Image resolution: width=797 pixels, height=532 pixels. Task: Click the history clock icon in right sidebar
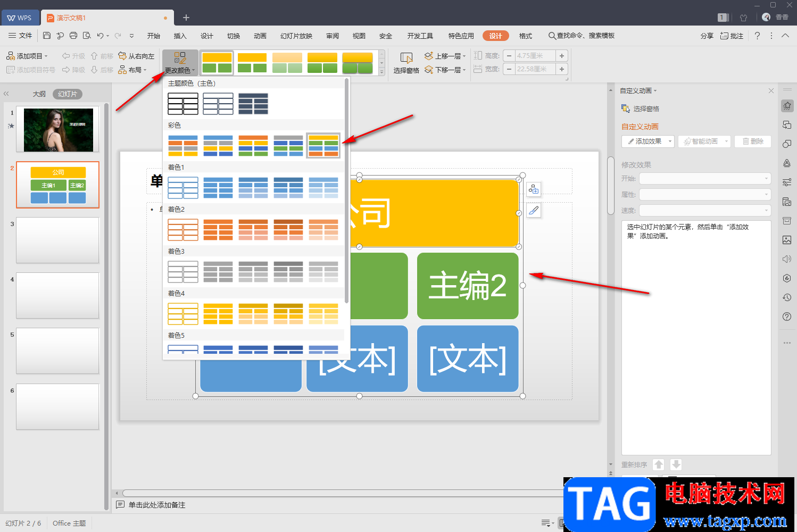pyautogui.click(x=787, y=297)
